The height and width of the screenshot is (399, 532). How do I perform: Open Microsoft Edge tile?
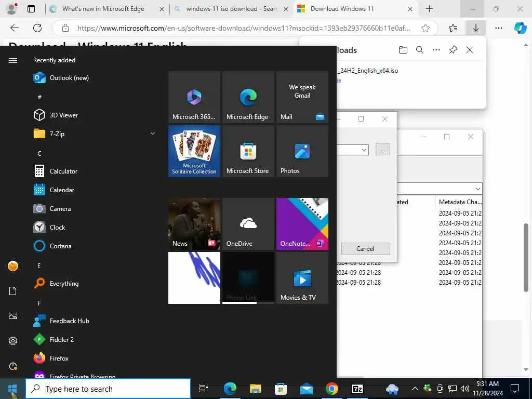[248, 97]
